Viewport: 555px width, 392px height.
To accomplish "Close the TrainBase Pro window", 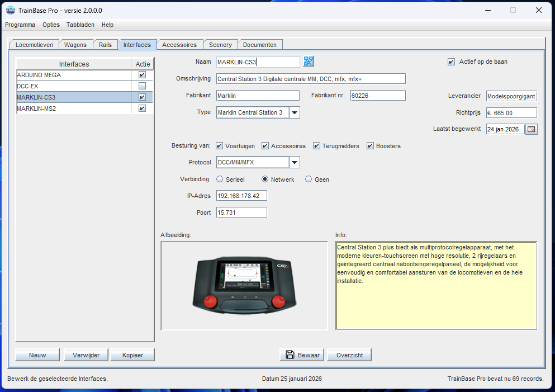I will coord(539,10).
